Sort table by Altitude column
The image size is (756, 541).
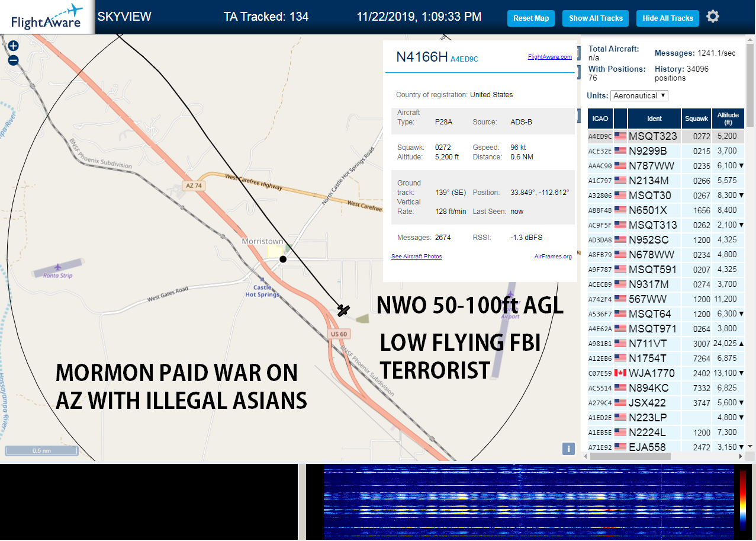tap(728, 119)
